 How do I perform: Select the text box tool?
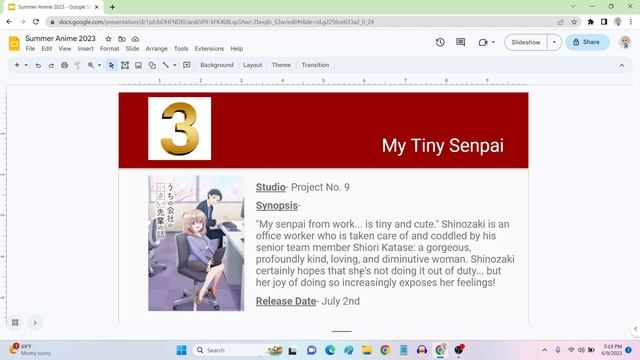coord(125,65)
